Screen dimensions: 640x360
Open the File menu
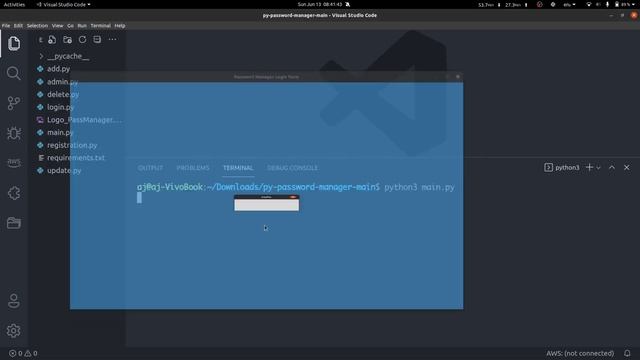(6, 25)
